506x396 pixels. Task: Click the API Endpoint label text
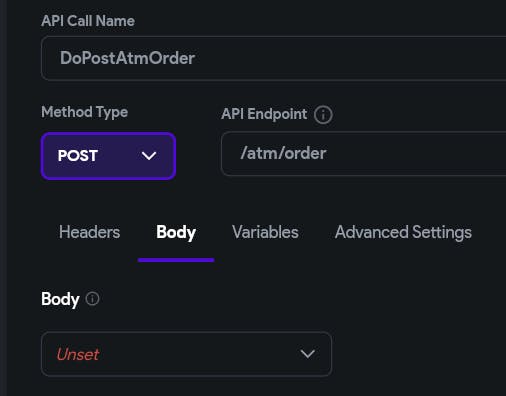[x=264, y=114]
